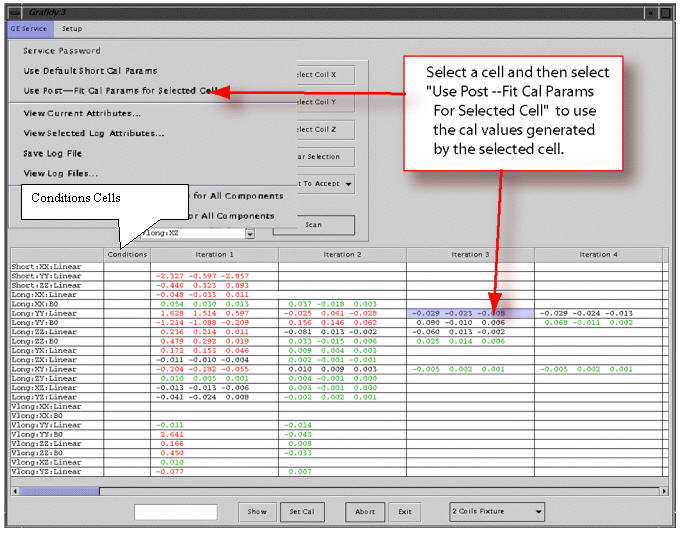Click the Show button
The height and width of the screenshot is (533, 682).
pyautogui.click(x=257, y=511)
